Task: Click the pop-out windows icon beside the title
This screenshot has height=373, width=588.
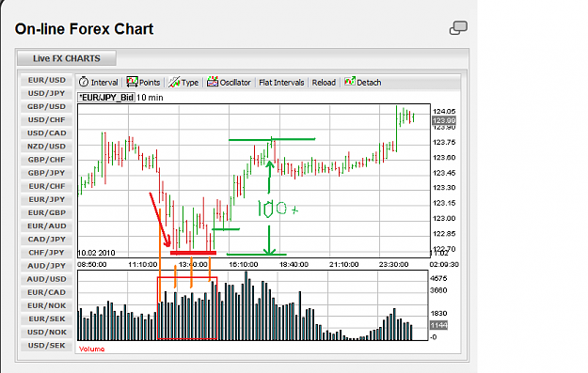Action: pyautogui.click(x=458, y=28)
